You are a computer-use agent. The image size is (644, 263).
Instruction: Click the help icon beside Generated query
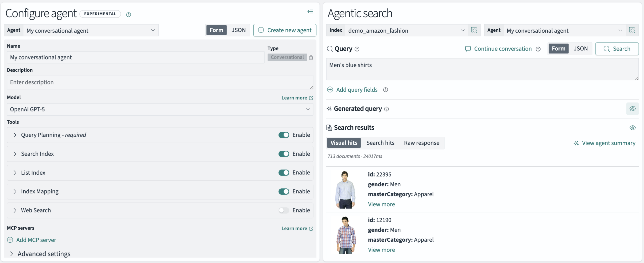click(387, 109)
